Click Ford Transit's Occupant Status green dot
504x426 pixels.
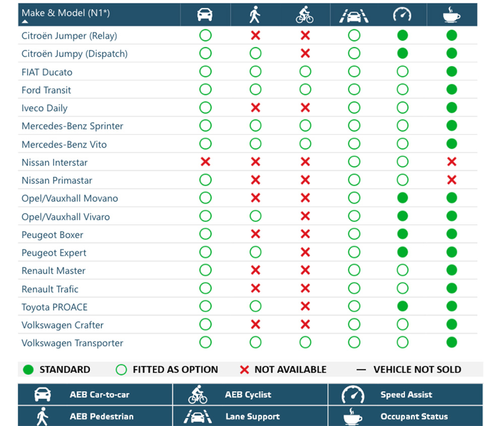(452, 90)
